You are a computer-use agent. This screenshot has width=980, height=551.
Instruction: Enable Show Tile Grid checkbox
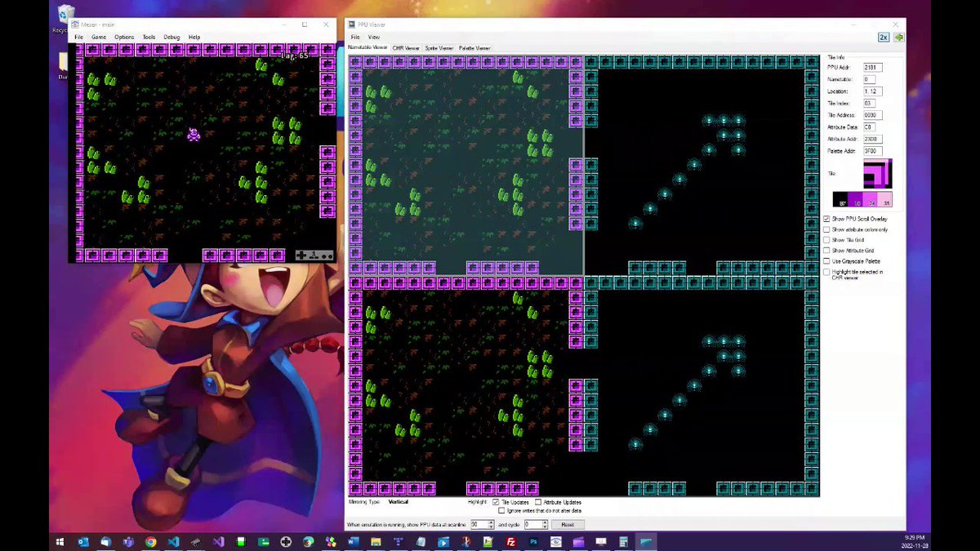click(826, 240)
